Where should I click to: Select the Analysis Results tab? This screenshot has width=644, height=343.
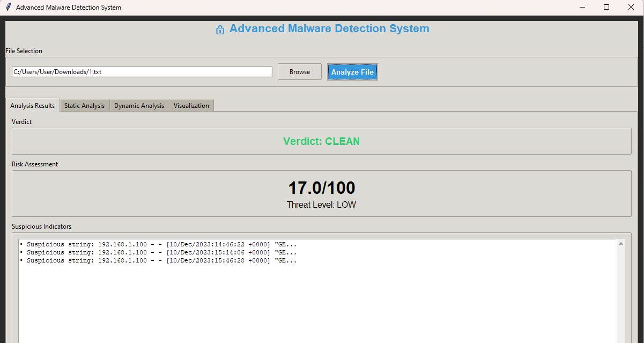[x=33, y=106]
